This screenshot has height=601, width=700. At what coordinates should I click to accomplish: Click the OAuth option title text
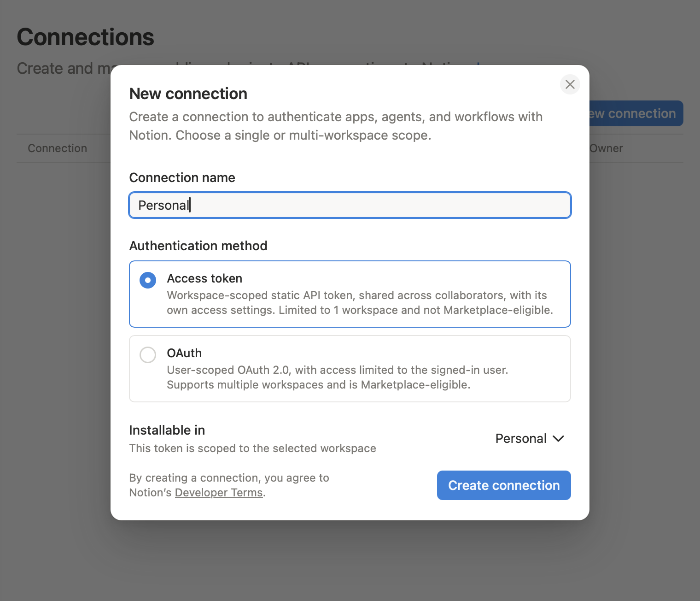coord(184,353)
